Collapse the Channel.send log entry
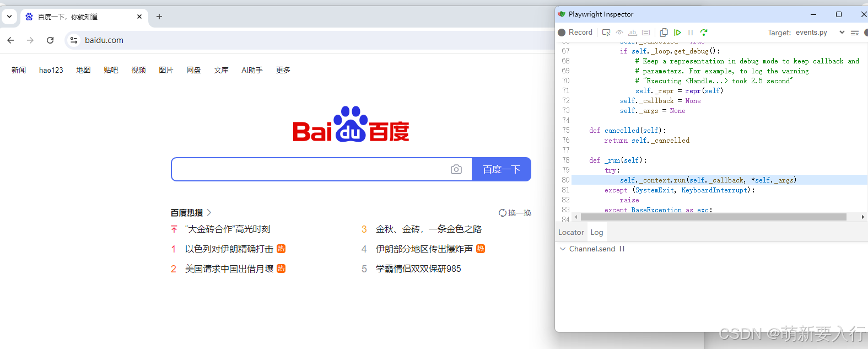868x349 pixels. pyautogui.click(x=563, y=249)
